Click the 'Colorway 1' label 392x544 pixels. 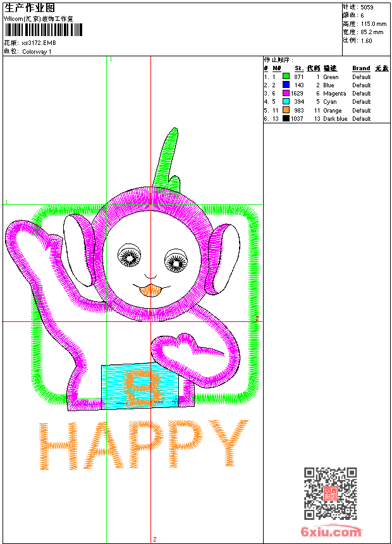point(37,52)
